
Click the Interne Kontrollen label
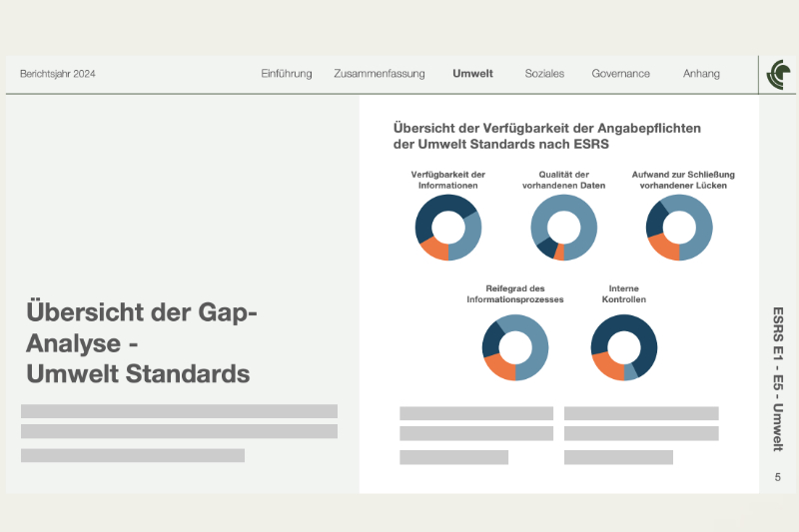coord(623,293)
